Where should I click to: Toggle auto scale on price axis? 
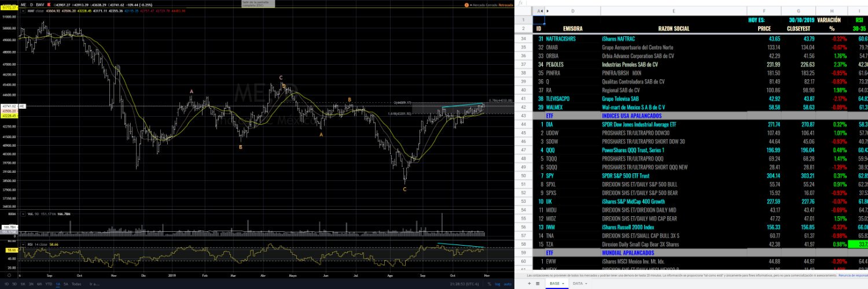(x=507, y=284)
